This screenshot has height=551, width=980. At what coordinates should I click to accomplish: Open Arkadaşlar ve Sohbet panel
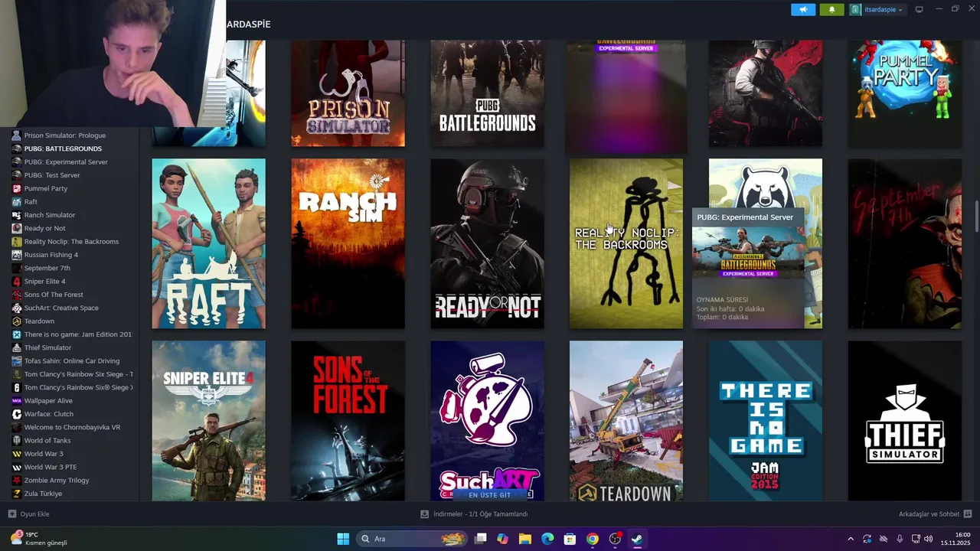(x=935, y=514)
